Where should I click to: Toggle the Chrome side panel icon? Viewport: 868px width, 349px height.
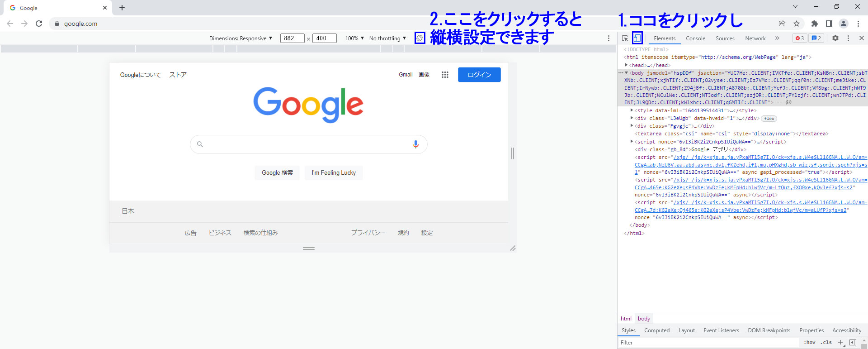[829, 24]
